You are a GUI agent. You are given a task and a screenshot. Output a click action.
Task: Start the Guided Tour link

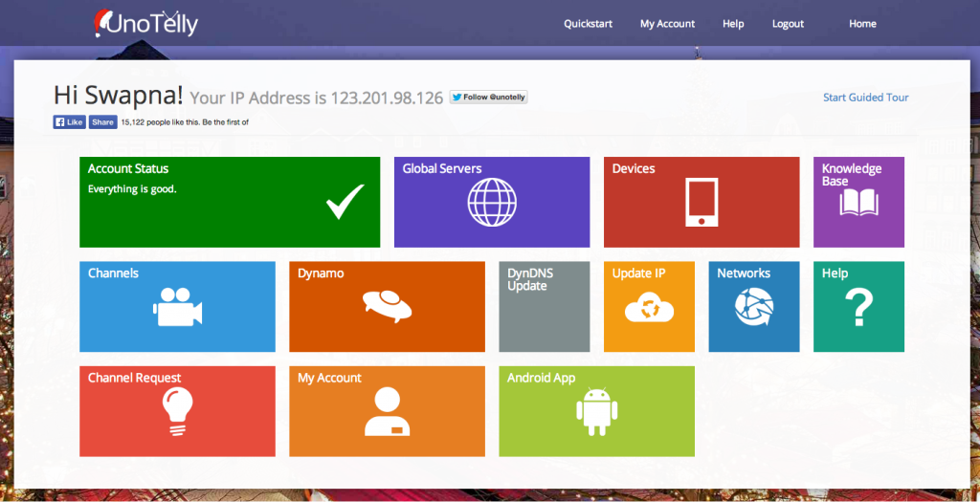click(865, 98)
